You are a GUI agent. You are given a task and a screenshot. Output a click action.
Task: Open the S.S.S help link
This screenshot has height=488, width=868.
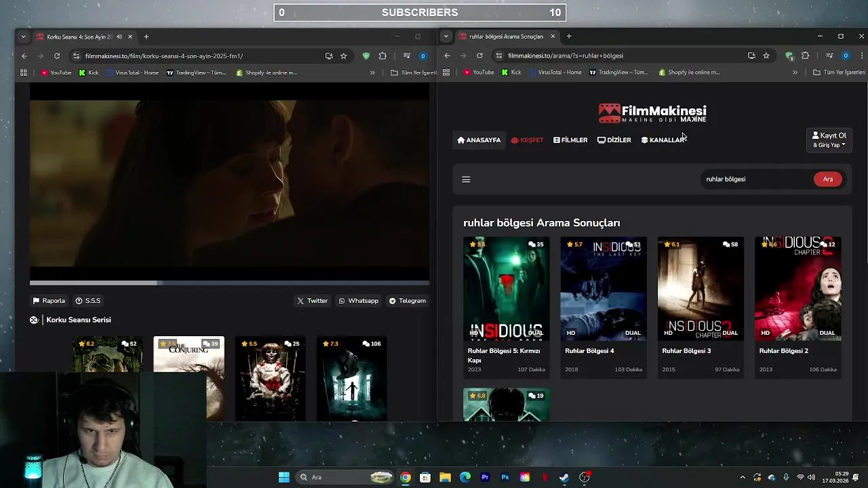pos(88,300)
